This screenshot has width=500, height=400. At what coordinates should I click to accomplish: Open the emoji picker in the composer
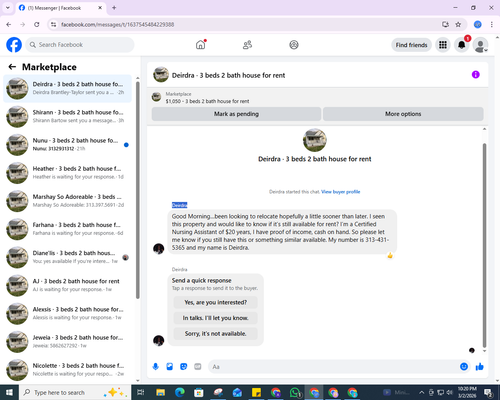click(464, 367)
